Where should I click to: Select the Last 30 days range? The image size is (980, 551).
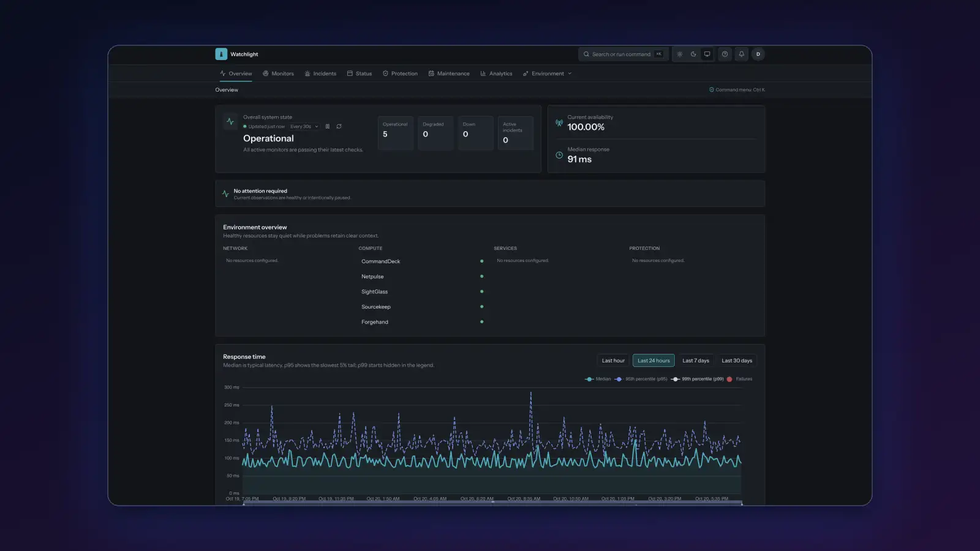(737, 361)
